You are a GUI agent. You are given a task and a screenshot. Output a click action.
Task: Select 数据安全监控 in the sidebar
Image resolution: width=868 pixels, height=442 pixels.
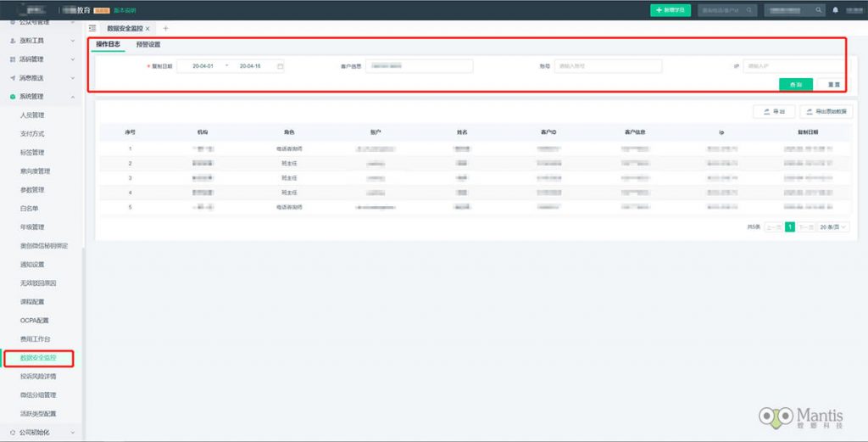[x=38, y=358]
